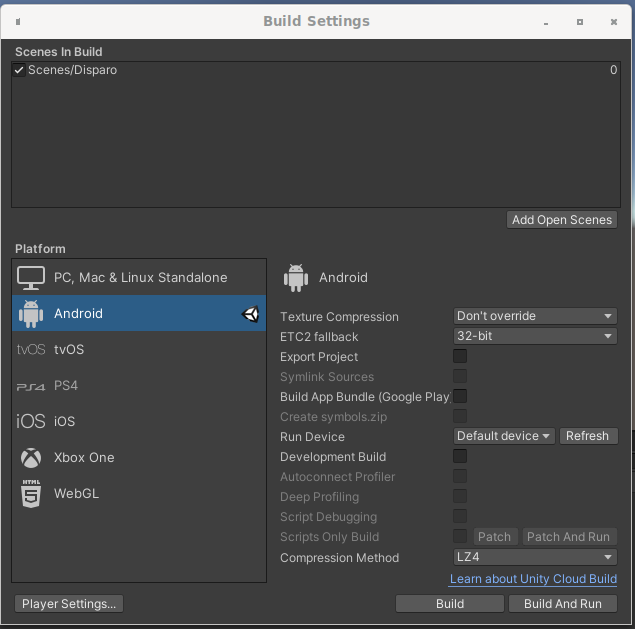Enable Build App Bundle (Google Play) checkbox
The width and height of the screenshot is (635, 629).
(460, 396)
